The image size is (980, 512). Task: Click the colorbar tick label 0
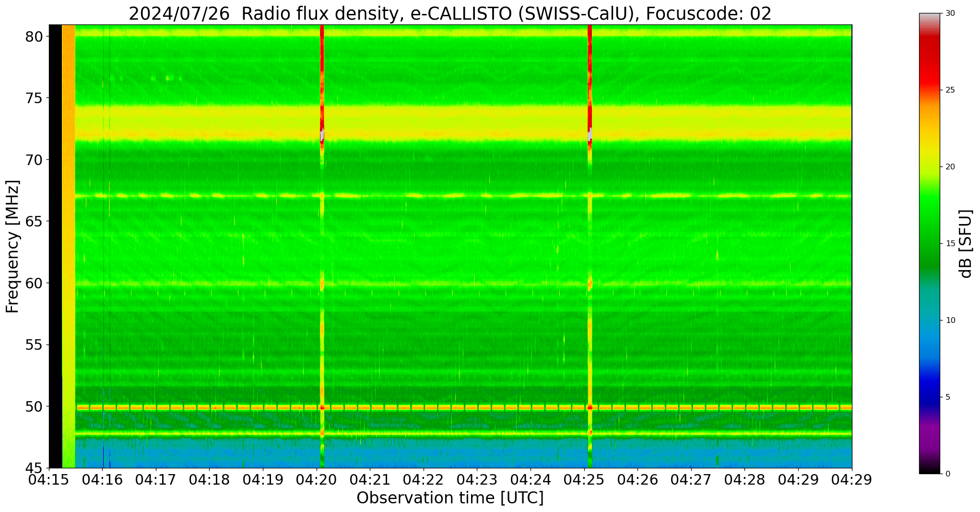(x=947, y=474)
